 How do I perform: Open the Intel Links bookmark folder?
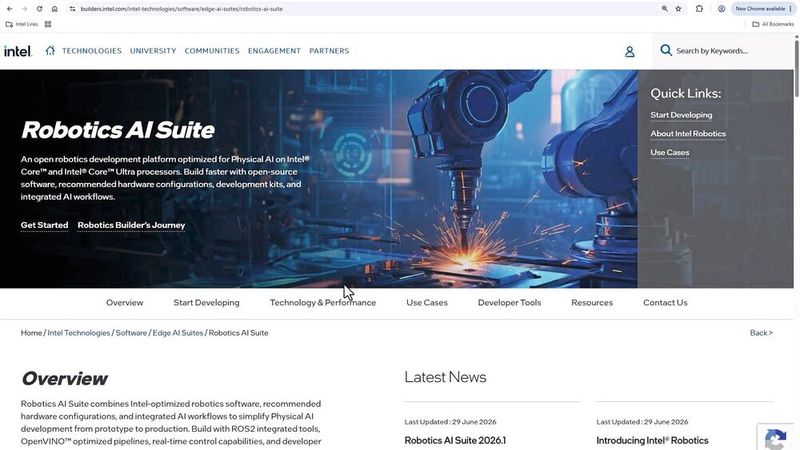(x=22, y=24)
